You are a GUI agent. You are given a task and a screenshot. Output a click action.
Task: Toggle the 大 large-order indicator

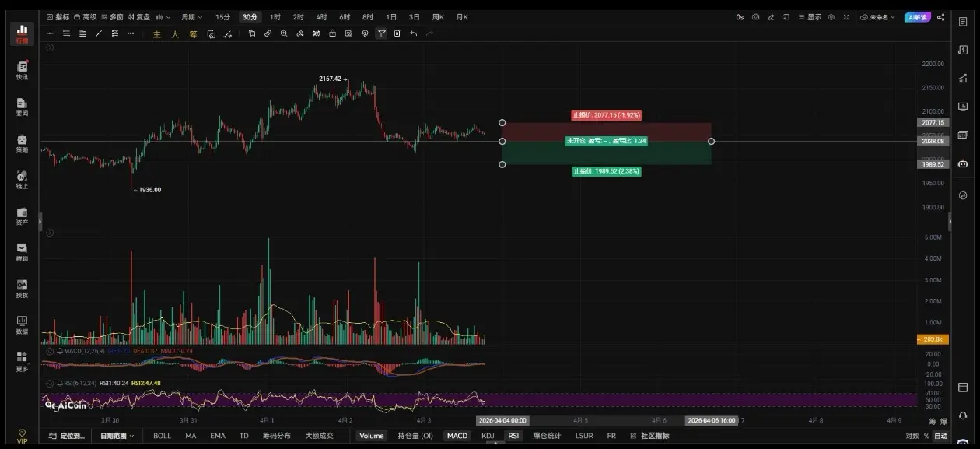click(175, 34)
